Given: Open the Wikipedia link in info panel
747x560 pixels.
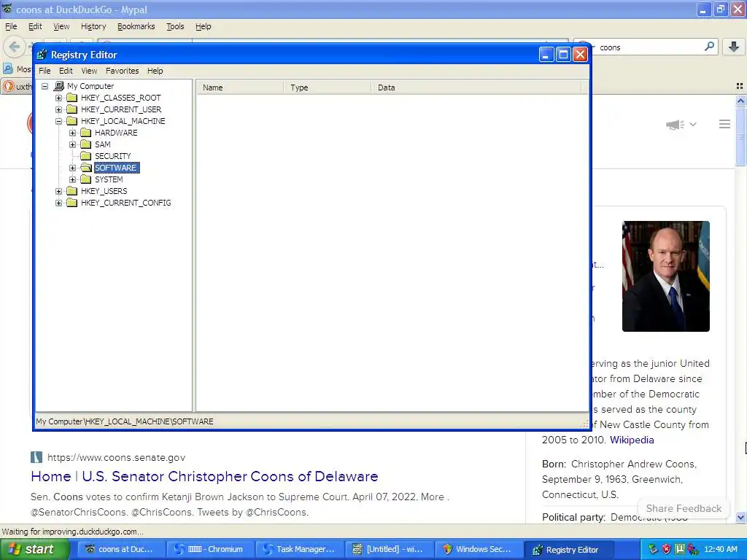Looking at the screenshot, I should click(632, 440).
